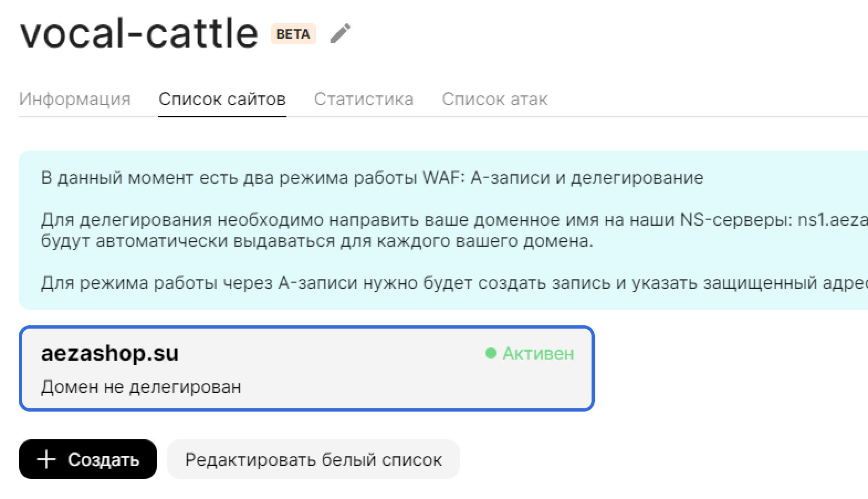Click the A-записи mode instruction line
Viewport: 868px width, 499px height.
click(453, 283)
